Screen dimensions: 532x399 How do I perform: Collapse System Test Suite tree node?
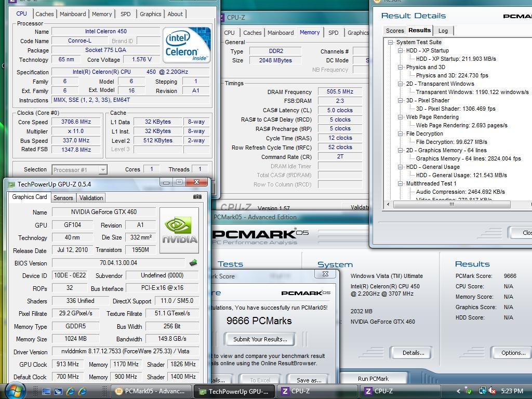coord(391,42)
